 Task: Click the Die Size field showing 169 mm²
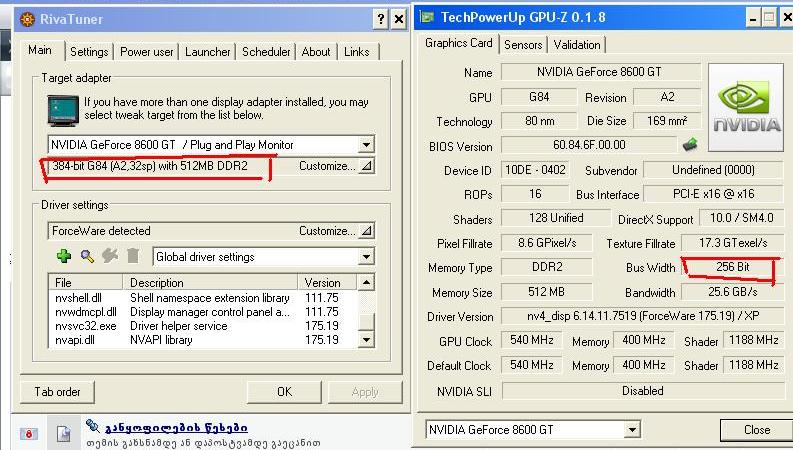click(x=667, y=121)
